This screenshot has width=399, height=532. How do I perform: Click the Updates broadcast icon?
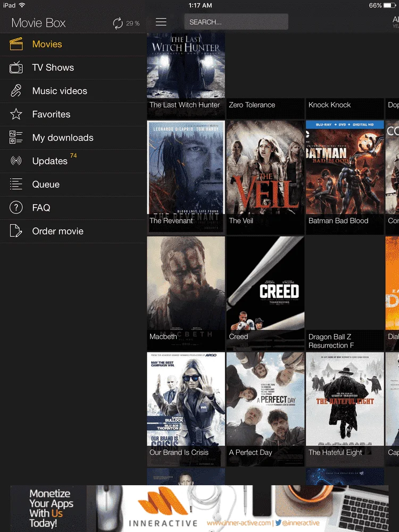pos(16,161)
